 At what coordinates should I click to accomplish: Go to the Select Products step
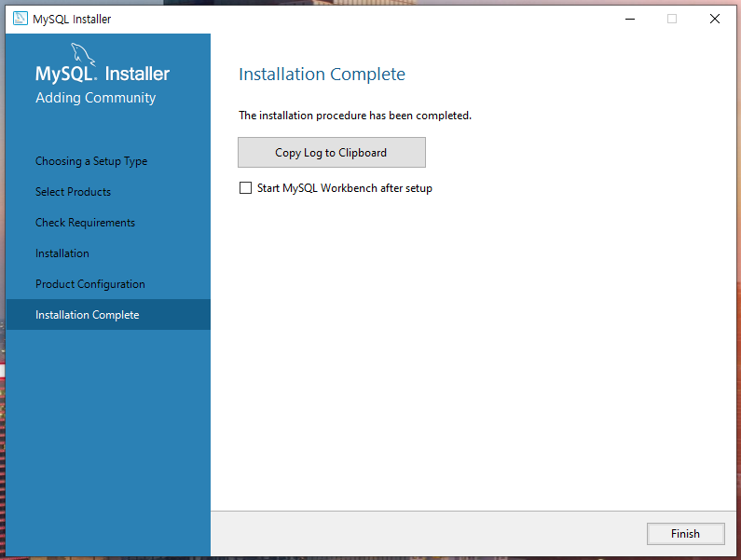(x=74, y=192)
